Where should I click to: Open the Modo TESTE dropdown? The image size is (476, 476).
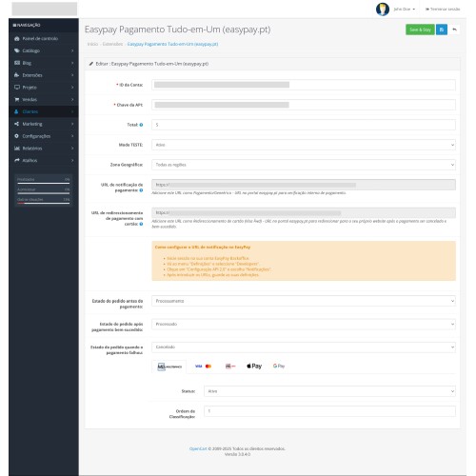(x=304, y=145)
